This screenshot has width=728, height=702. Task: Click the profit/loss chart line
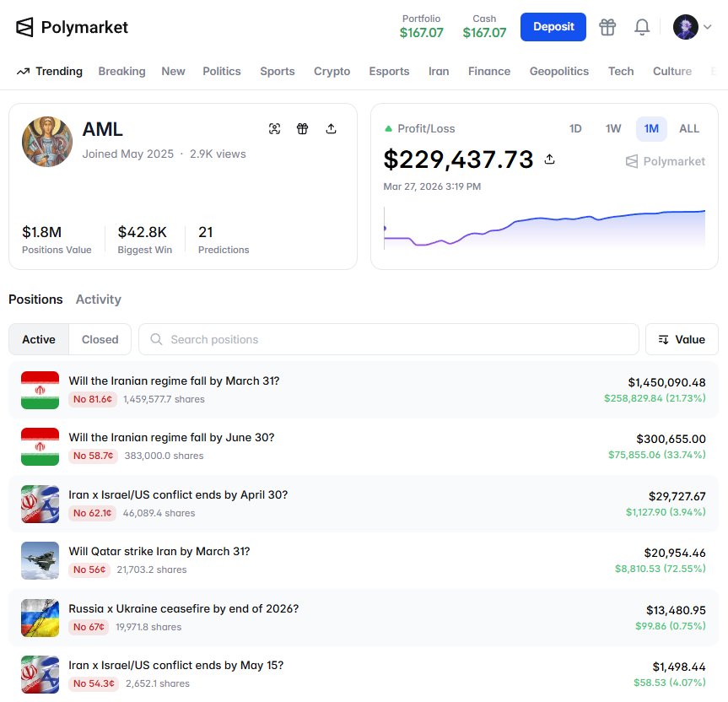click(544, 228)
